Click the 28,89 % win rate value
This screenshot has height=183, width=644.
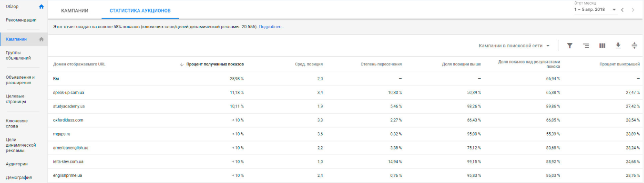tap(633, 134)
